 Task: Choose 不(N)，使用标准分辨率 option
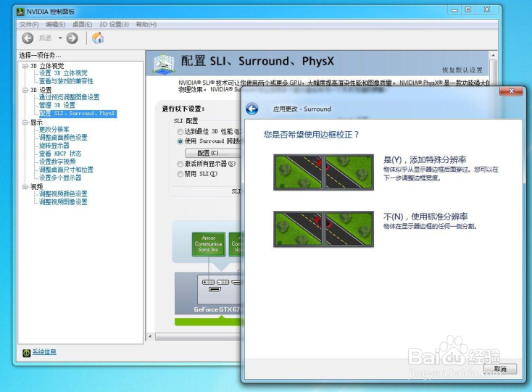point(425,217)
